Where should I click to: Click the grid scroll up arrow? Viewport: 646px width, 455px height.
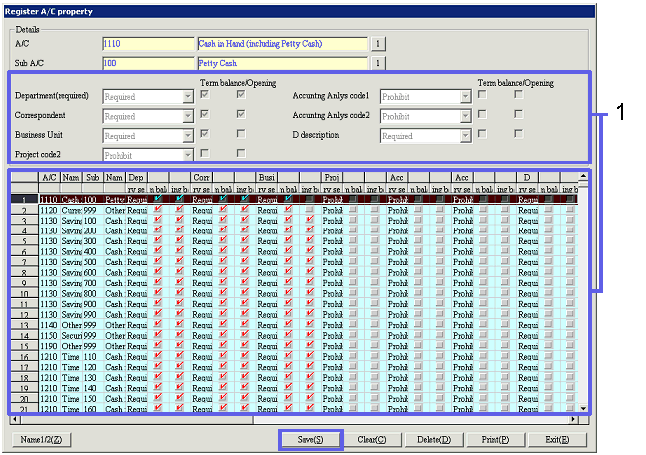(x=583, y=176)
